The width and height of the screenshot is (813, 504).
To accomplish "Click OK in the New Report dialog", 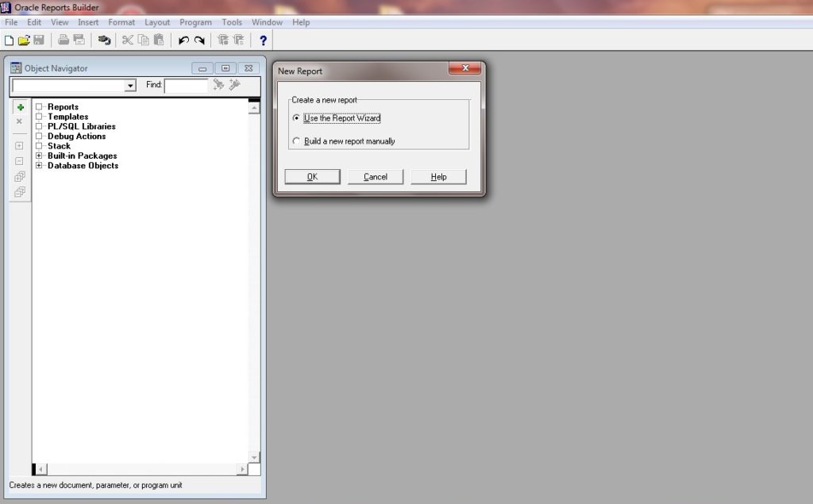I will tap(312, 176).
